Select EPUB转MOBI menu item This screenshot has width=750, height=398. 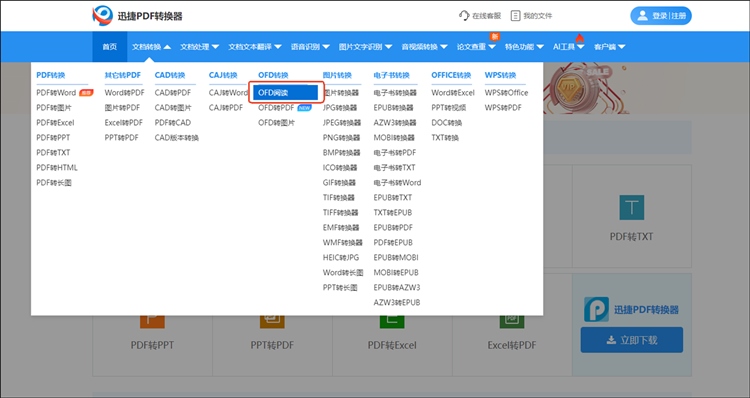396,257
